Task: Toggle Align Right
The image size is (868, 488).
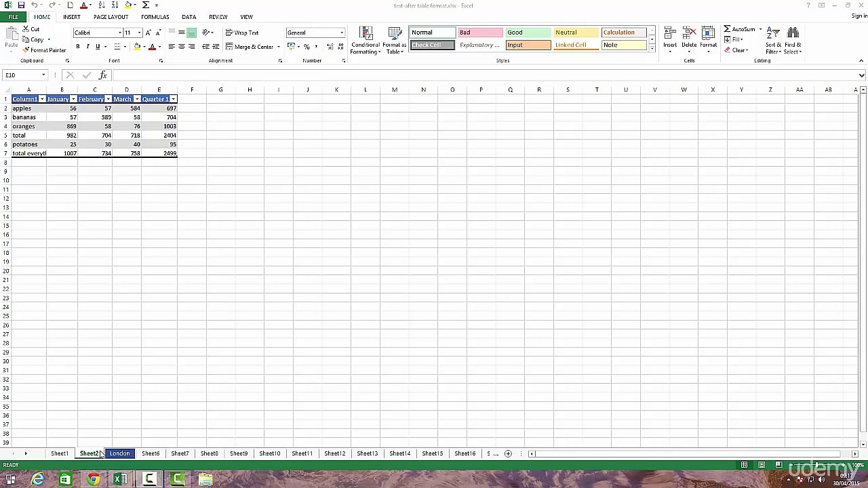Action: click(191, 47)
